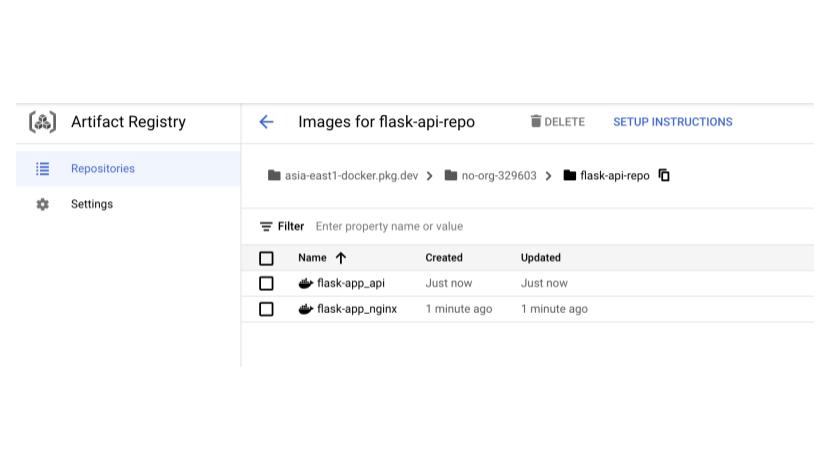Open asia-east1-docker.pkg.dev breadcrumb

pos(351,176)
